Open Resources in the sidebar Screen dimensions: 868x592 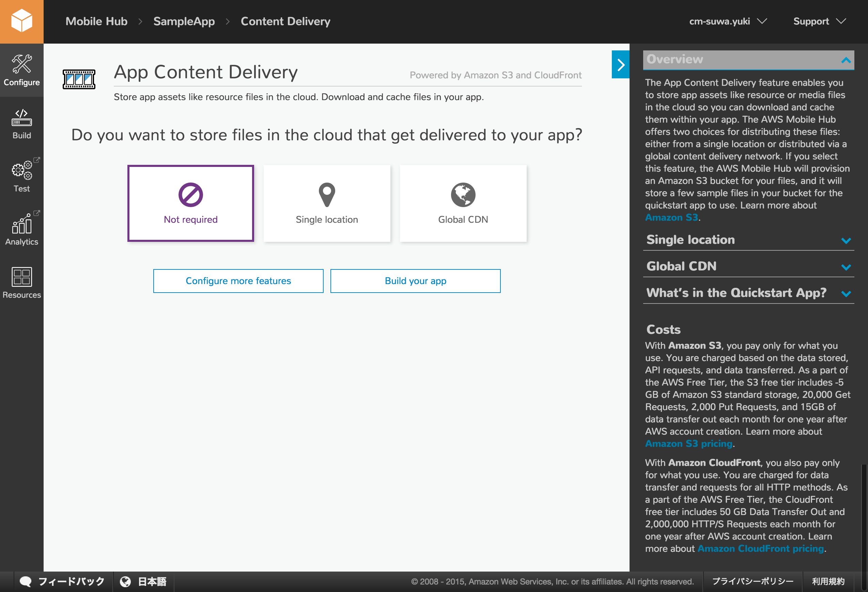tap(22, 283)
